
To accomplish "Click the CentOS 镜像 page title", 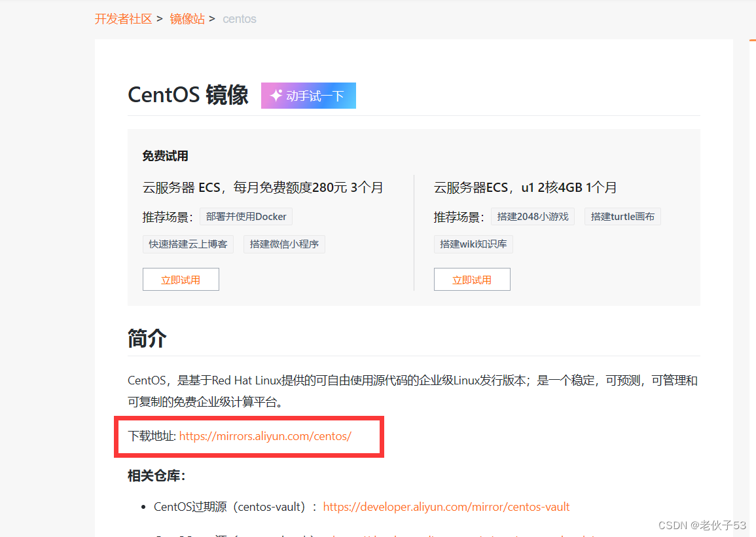I will click(188, 94).
